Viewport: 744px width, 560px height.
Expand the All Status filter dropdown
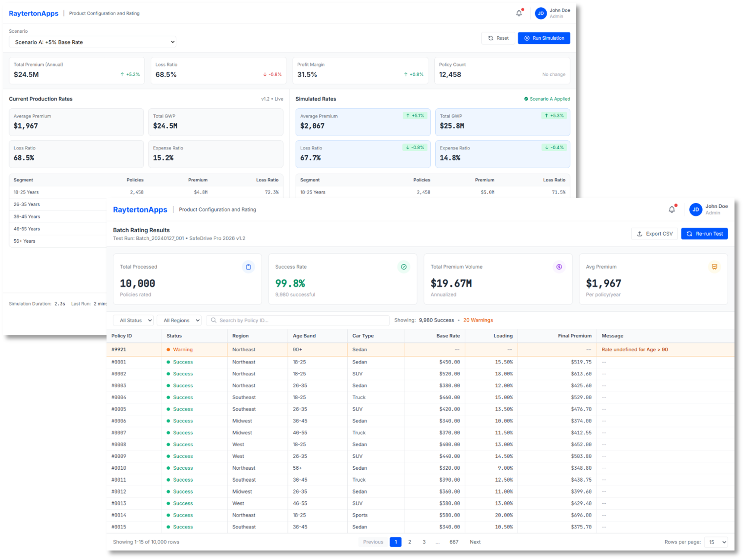133,320
